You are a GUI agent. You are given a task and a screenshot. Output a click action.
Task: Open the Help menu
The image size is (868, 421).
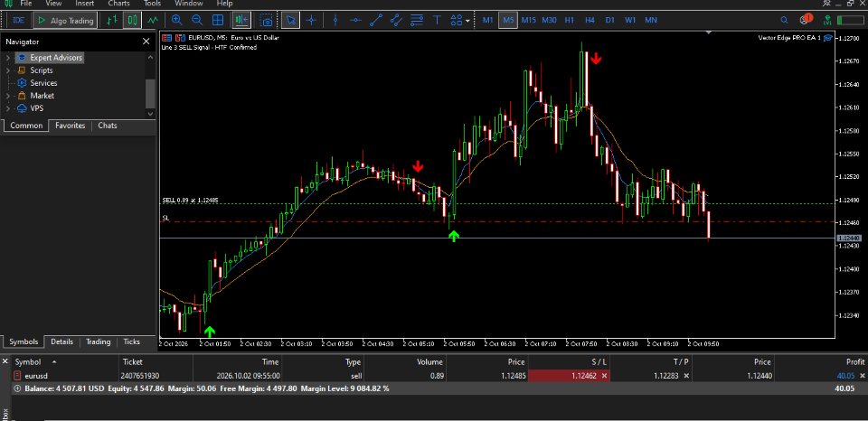(224, 4)
